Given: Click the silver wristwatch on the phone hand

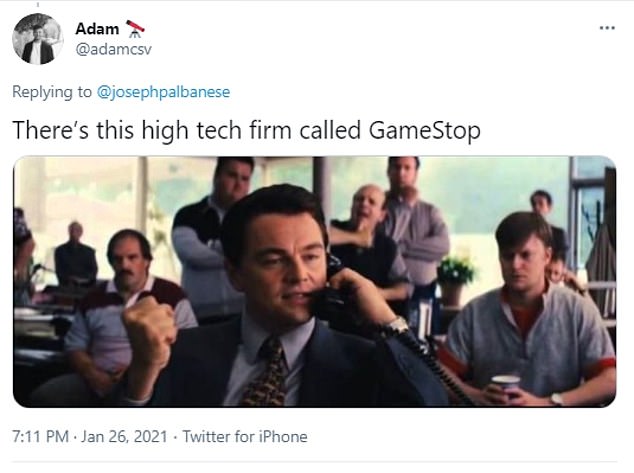Looking at the screenshot, I should pos(397,325).
